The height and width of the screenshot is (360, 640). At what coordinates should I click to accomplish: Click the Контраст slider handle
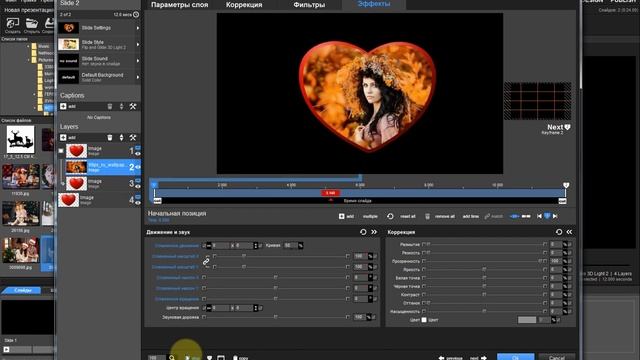pyautogui.click(x=484, y=294)
